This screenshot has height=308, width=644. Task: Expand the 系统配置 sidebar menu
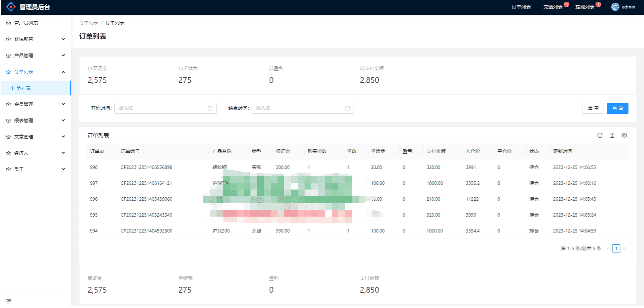pyautogui.click(x=36, y=39)
